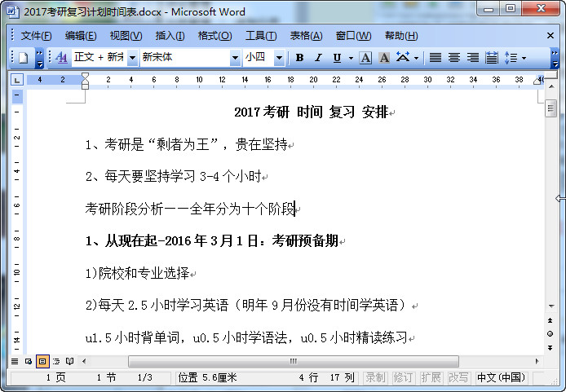Click the 中文(中国) language indicator
Screen dimensions: 566x392
501,377
